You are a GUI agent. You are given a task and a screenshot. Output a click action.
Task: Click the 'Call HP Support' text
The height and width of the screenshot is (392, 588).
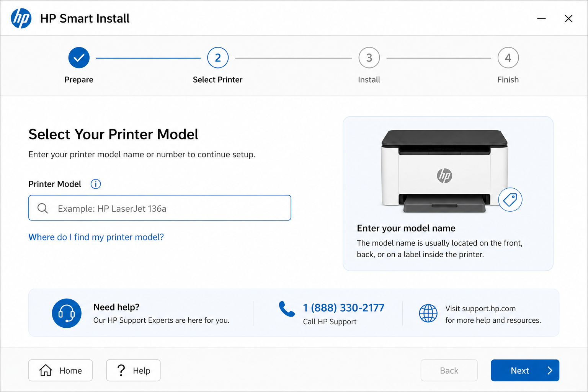[x=330, y=322]
